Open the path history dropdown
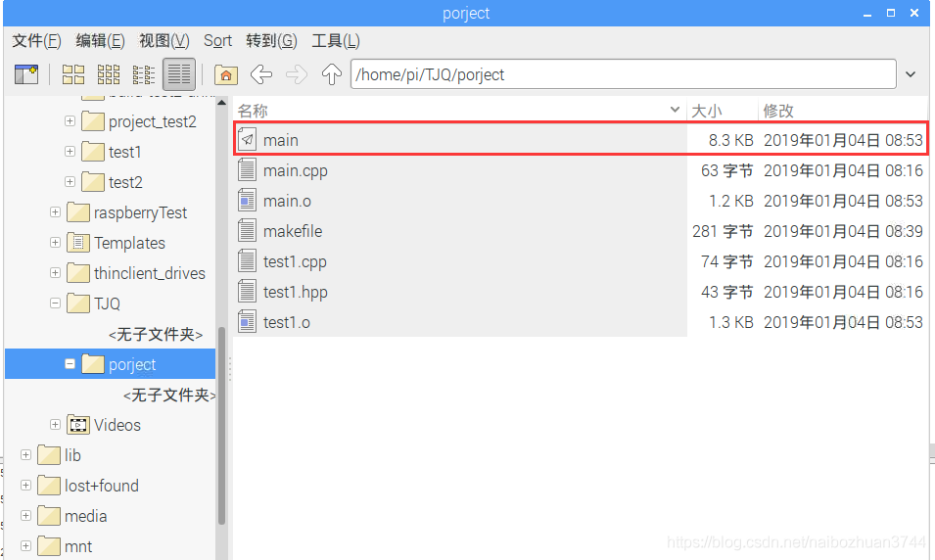Viewport: 935px width, 560px height. (911, 74)
